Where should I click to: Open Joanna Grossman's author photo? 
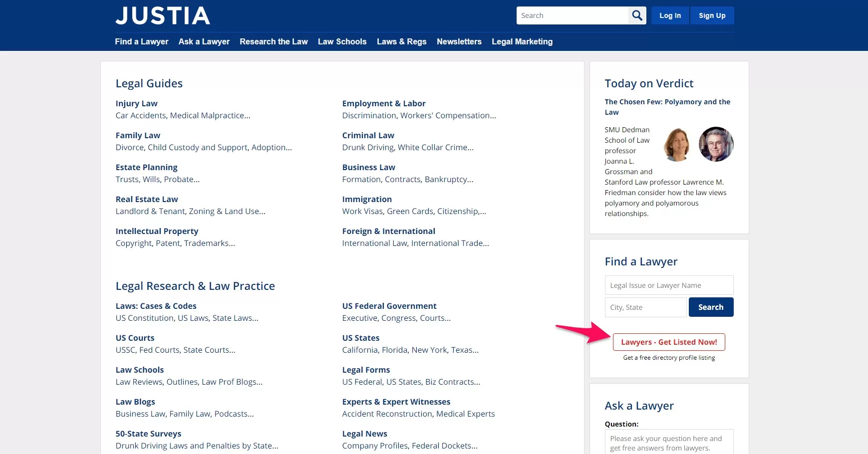[677, 144]
